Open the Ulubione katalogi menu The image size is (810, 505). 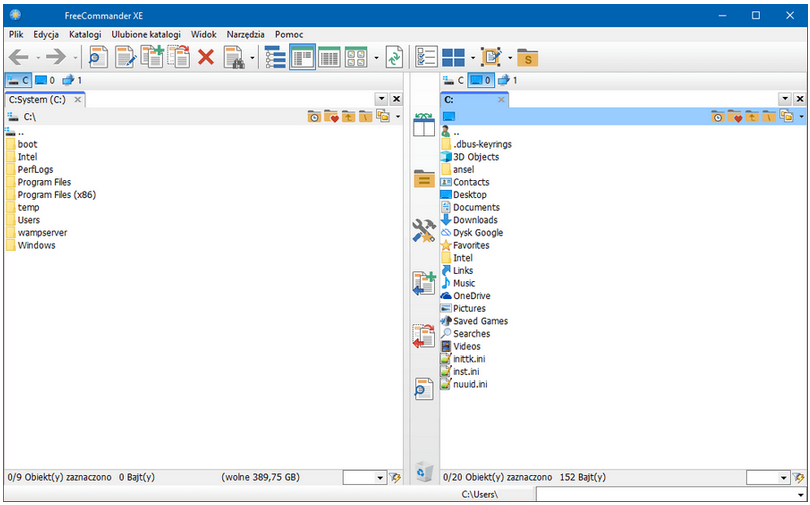146,35
